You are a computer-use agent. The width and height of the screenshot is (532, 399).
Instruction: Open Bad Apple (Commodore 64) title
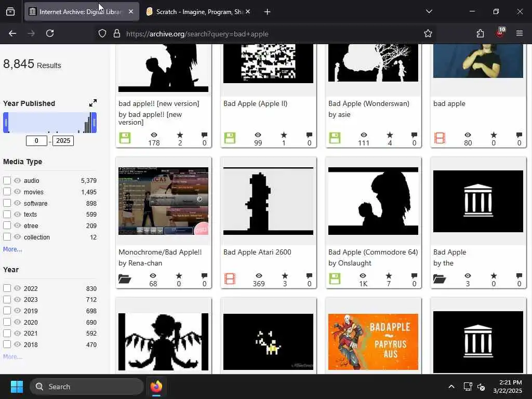pyautogui.click(x=373, y=252)
